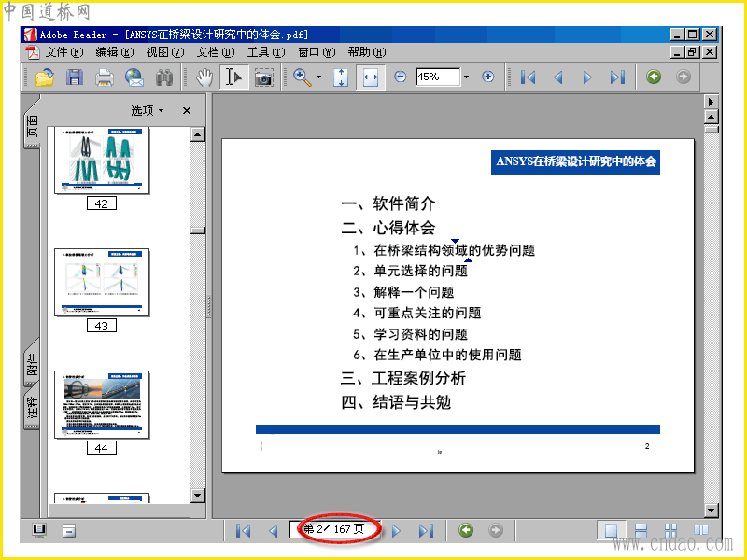Switch to the 页面 side tab
The width and height of the screenshot is (747, 560).
point(32,125)
